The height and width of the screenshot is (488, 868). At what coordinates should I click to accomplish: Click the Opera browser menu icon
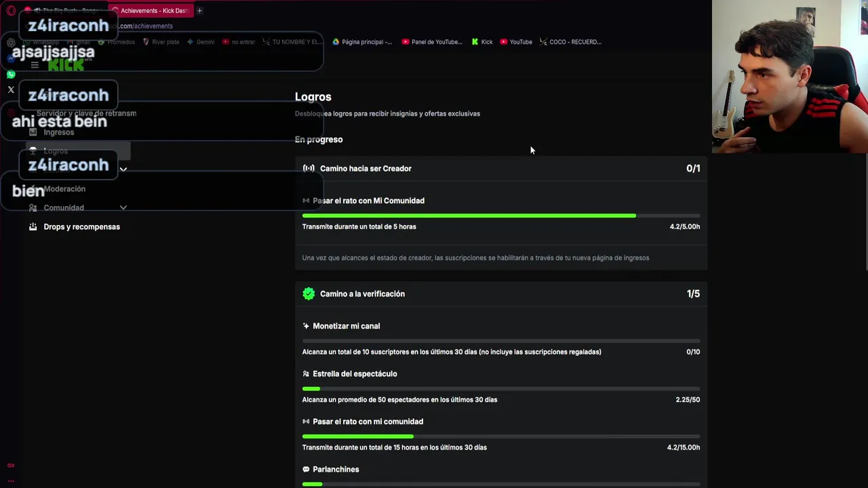[x=12, y=11]
